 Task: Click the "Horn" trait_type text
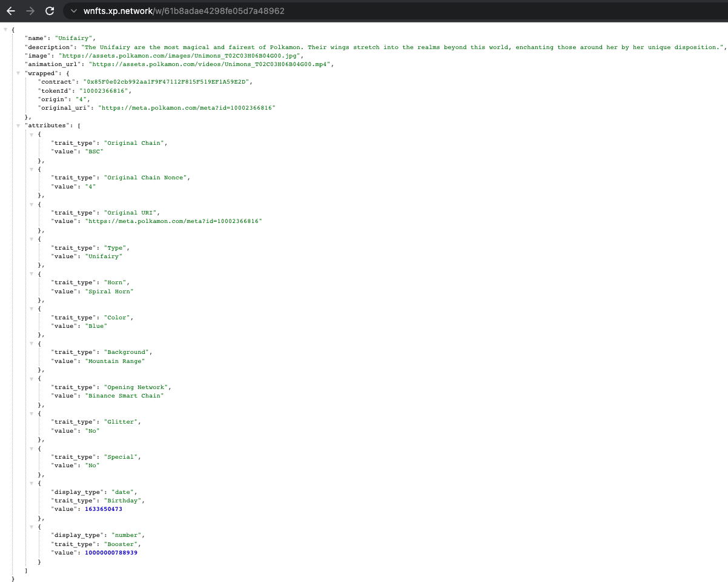pos(116,282)
